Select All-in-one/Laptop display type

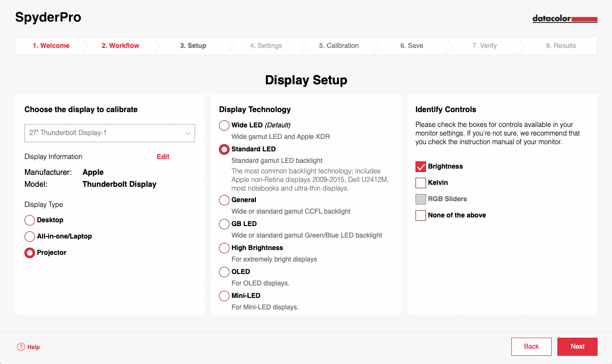coord(30,237)
